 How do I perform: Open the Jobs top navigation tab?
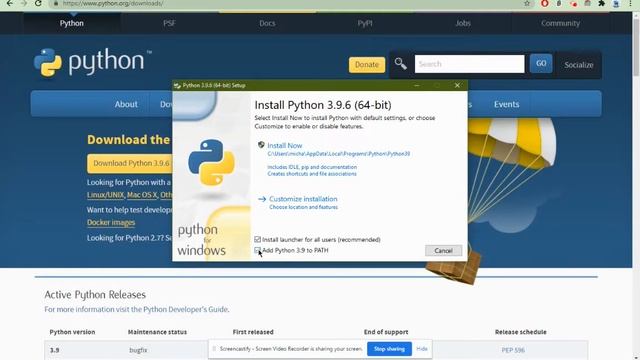pyautogui.click(x=463, y=23)
